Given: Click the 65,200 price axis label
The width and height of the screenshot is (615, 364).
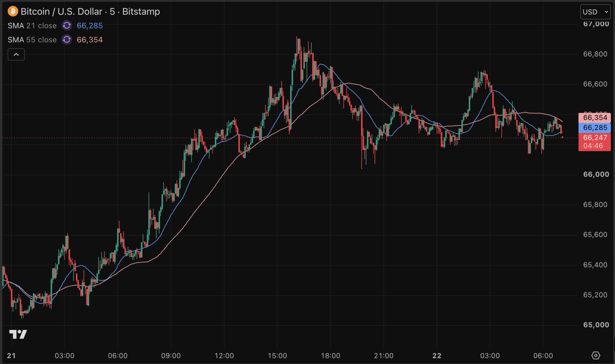Looking at the screenshot, I should (x=595, y=295).
